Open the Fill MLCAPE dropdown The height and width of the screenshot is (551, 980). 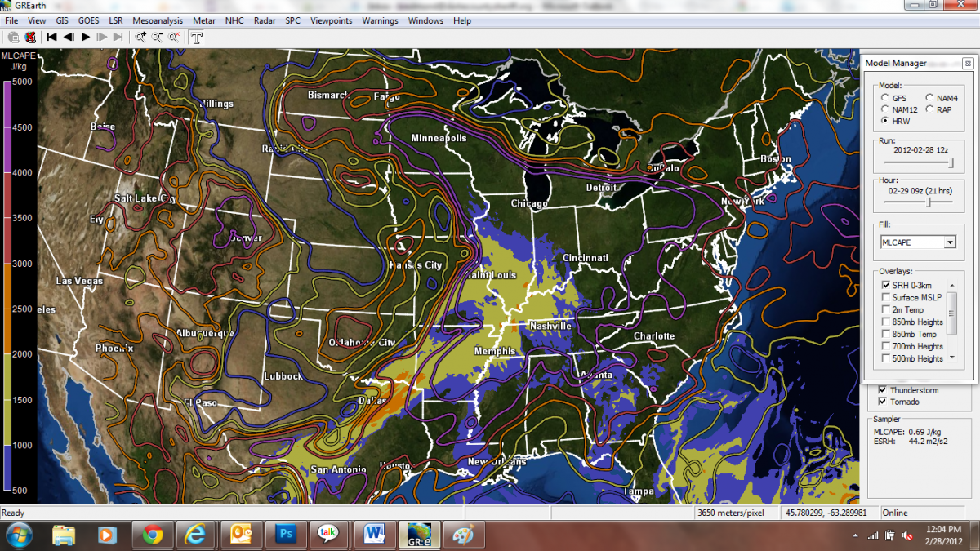tap(949, 242)
